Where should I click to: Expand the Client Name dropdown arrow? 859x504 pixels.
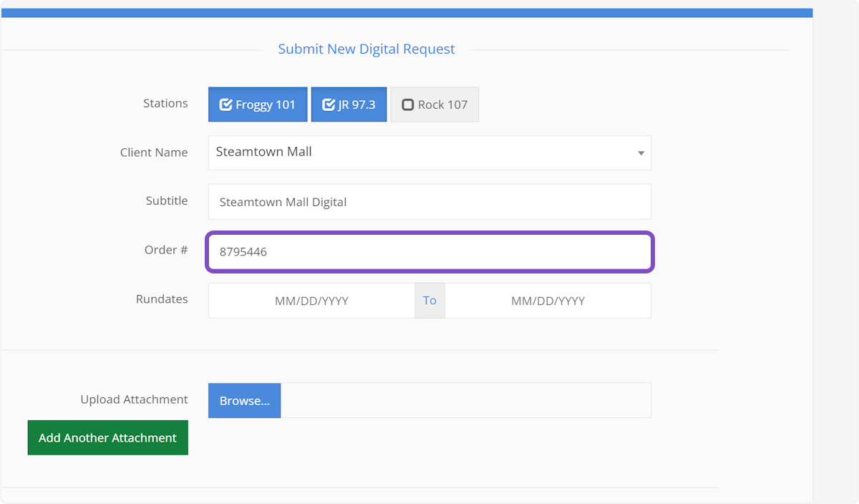click(x=640, y=153)
